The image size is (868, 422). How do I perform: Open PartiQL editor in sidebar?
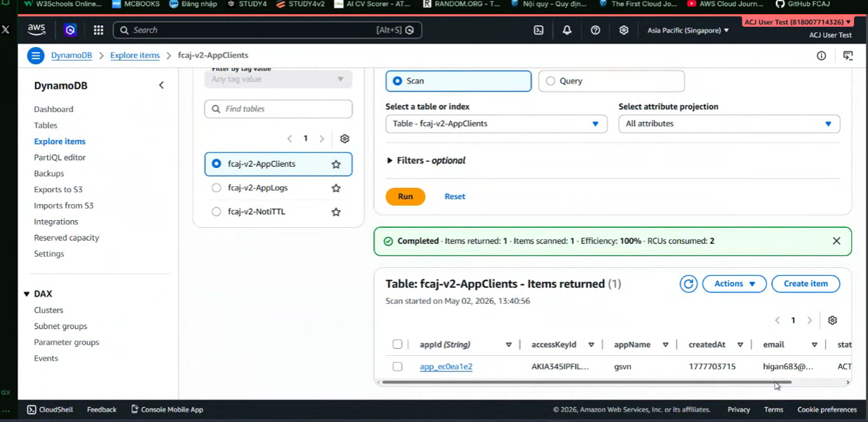(x=60, y=158)
